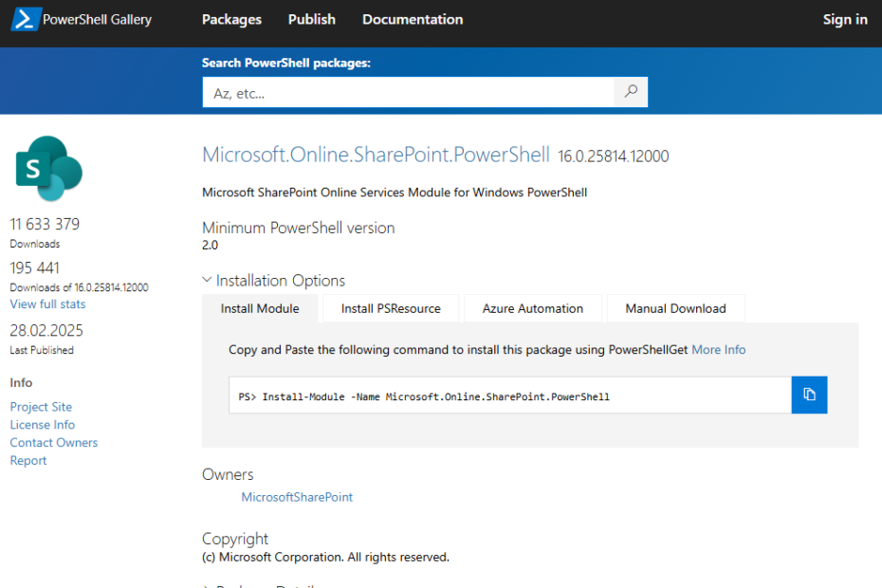Open the Manual Download tab
The width and height of the screenshot is (882, 588).
[675, 308]
